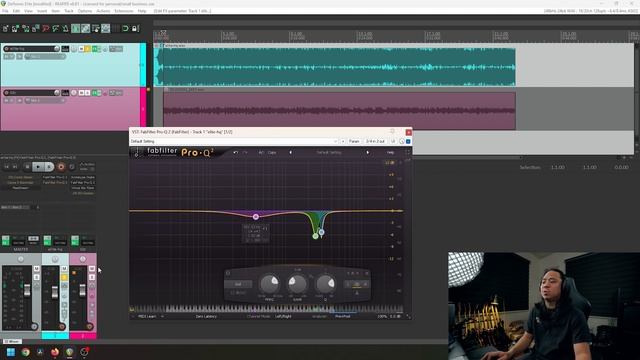This screenshot has height=360, width=640.
Task: Click the transport Play button
Action: 38,167
